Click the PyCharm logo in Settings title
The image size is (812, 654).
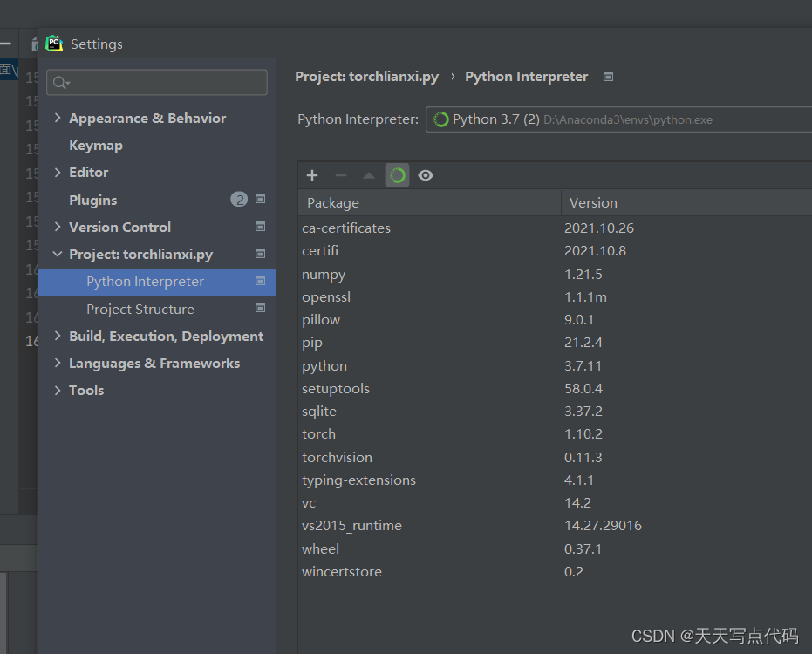click(54, 44)
